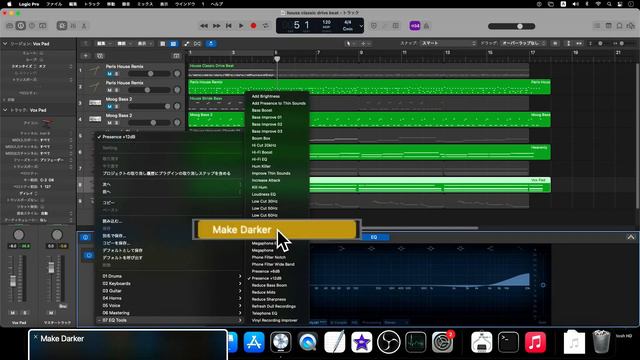Open the Mixer icon in control bar
Screen dimensions: 640x360
73,26
